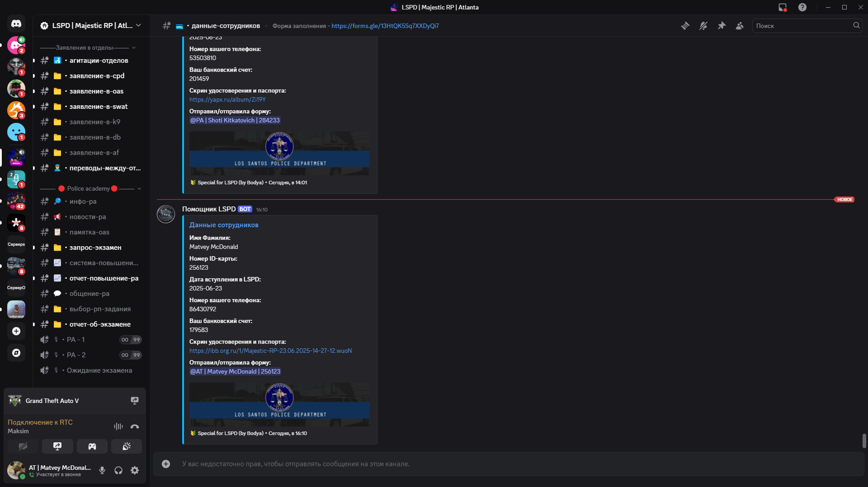868x487 pixels.
Task: Open the заявление-в-swat channel
Action: click(91, 107)
